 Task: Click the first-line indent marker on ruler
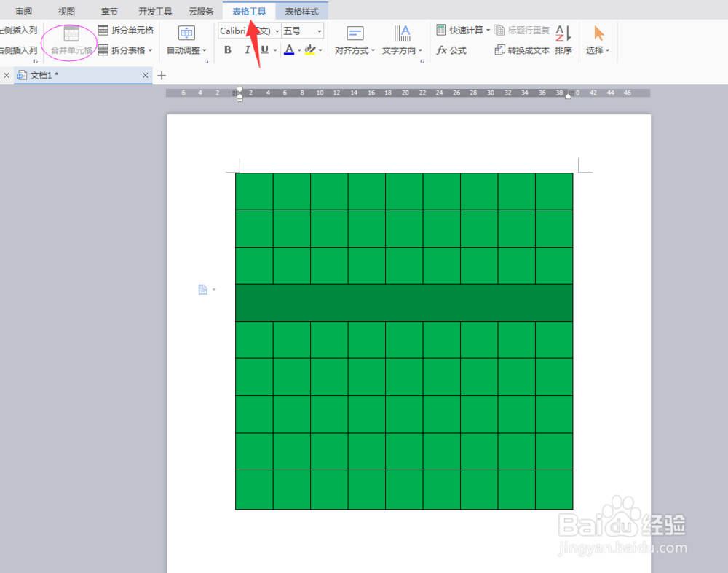coord(240,90)
